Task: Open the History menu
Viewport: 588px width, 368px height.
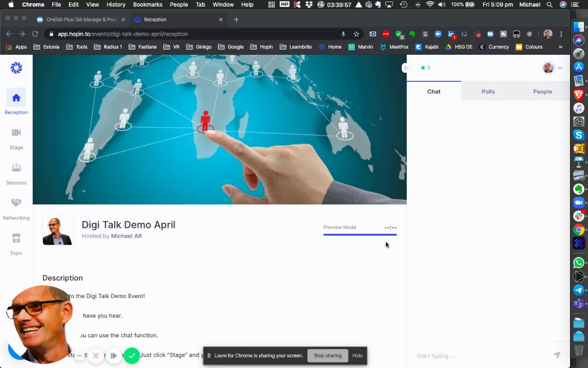Action: tap(116, 5)
